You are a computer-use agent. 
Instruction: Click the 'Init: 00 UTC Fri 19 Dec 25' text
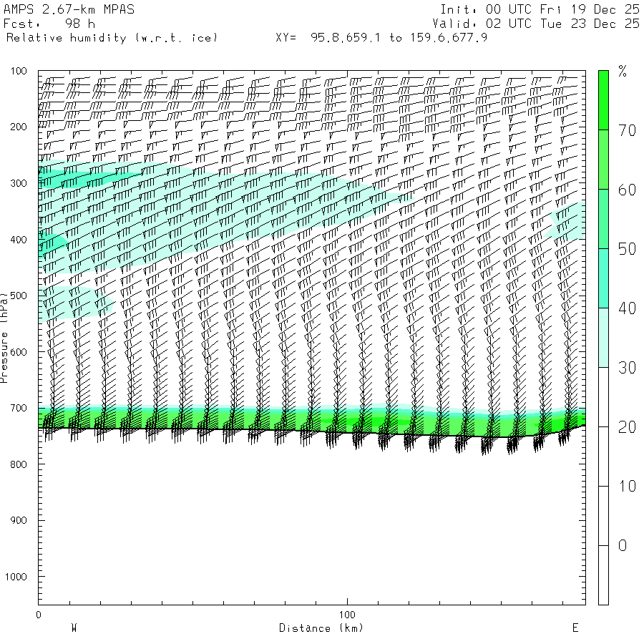pos(540,9)
